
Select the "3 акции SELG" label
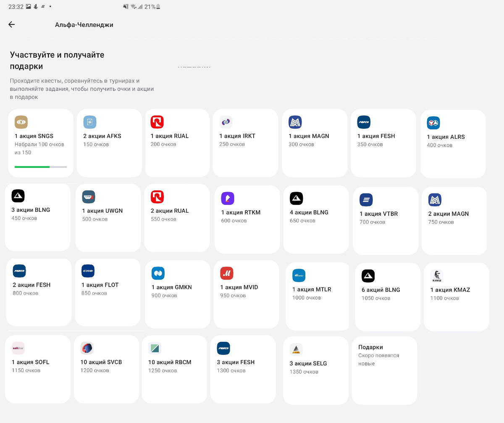308,363
